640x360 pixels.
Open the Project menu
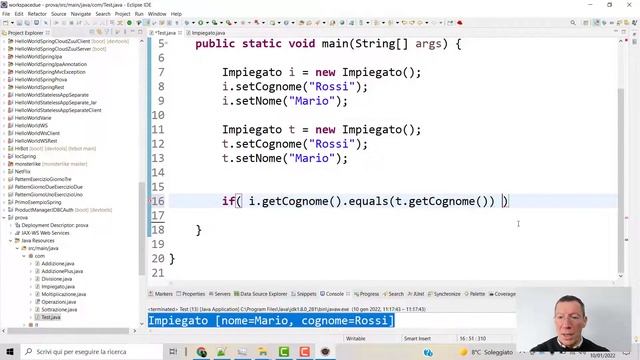(122, 14)
